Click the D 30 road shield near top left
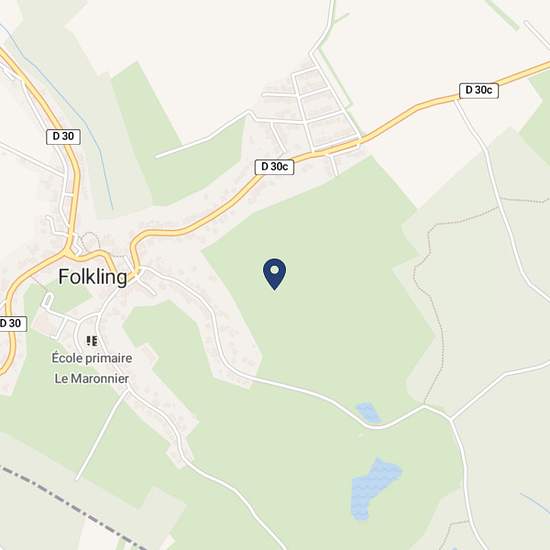Viewport: 550px width, 550px height. [x=63, y=136]
